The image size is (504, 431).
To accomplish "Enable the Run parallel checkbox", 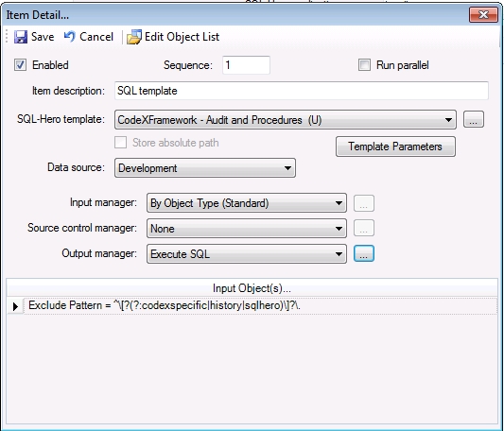I will (364, 65).
